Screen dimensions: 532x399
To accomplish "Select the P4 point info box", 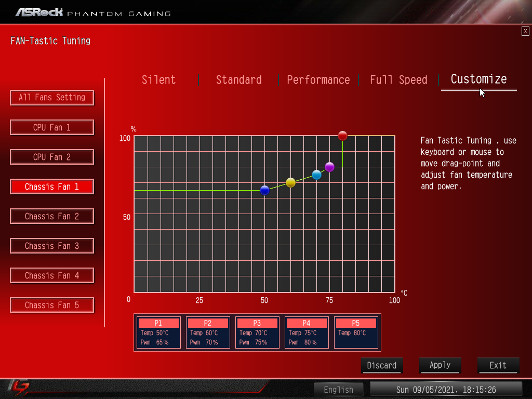I will [307, 332].
